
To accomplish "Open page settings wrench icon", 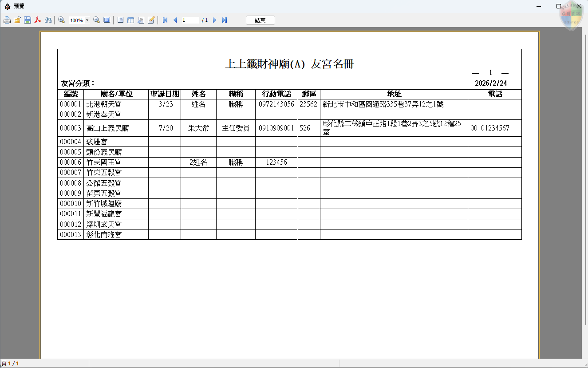I will 141,20.
